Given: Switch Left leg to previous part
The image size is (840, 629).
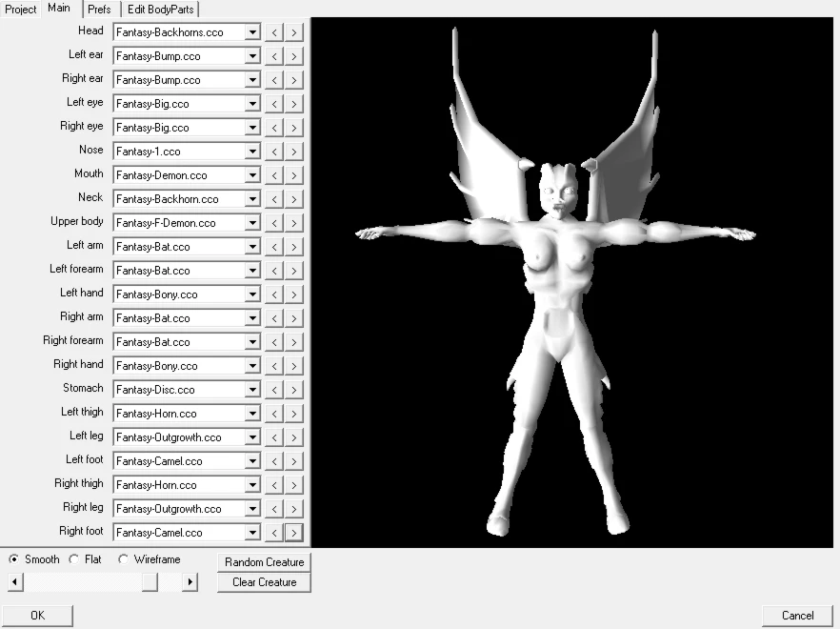Looking at the screenshot, I should tap(273, 437).
